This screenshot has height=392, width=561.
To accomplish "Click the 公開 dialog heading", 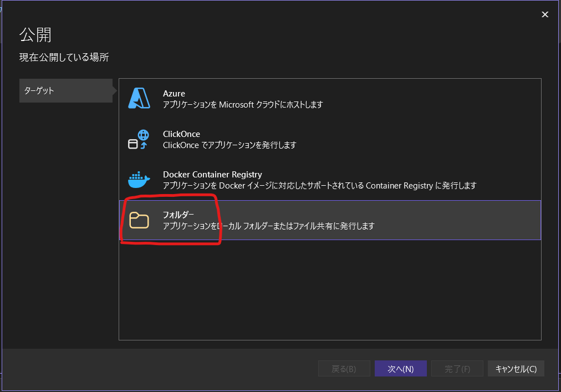I will coord(35,35).
